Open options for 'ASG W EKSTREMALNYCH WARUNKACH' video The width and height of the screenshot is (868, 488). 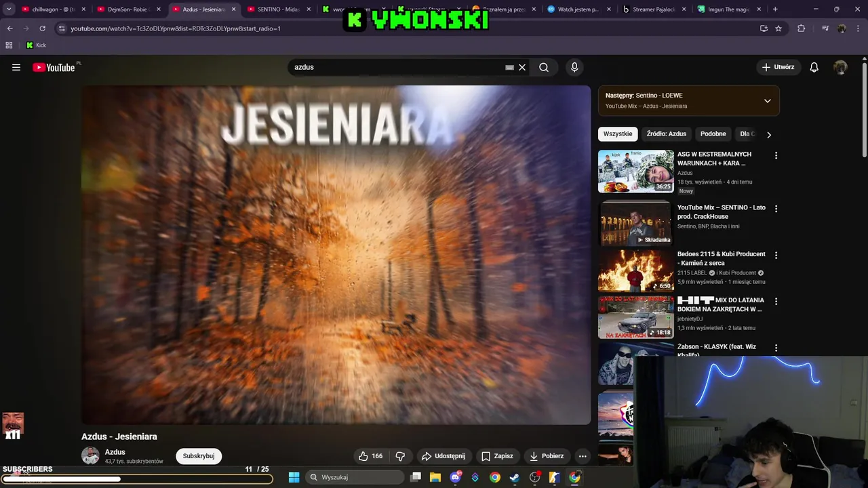click(x=776, y=155)
